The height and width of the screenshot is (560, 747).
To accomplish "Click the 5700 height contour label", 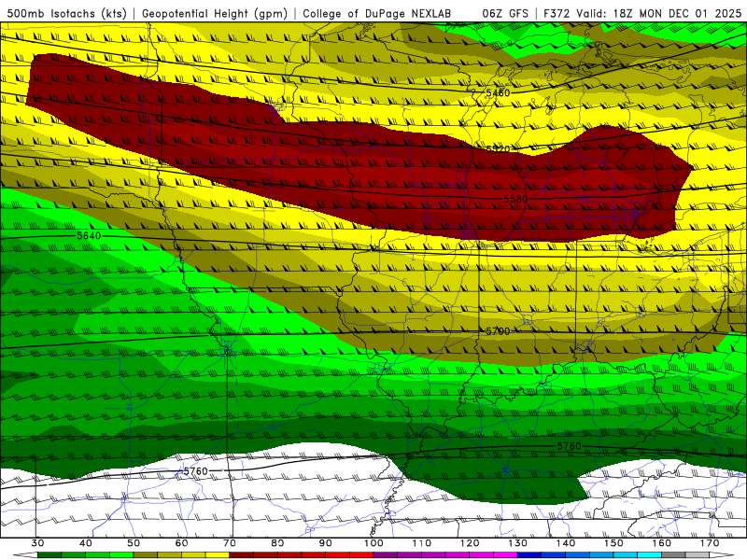I will coord(498,331).
